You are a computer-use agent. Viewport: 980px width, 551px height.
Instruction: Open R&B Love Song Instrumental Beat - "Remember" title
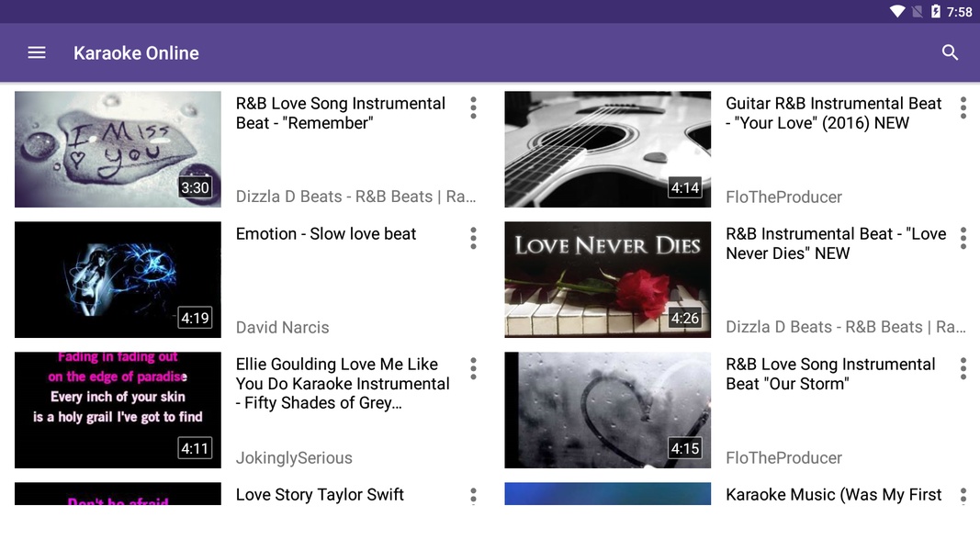tap(341, 113)
